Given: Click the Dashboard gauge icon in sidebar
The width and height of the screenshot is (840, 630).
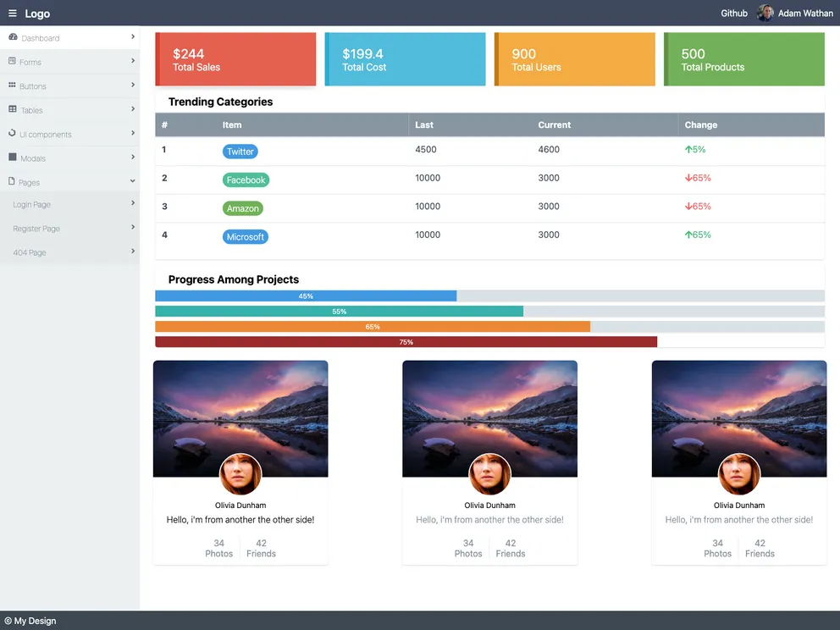Looking at the screenshot, I should tap(13, 37).
